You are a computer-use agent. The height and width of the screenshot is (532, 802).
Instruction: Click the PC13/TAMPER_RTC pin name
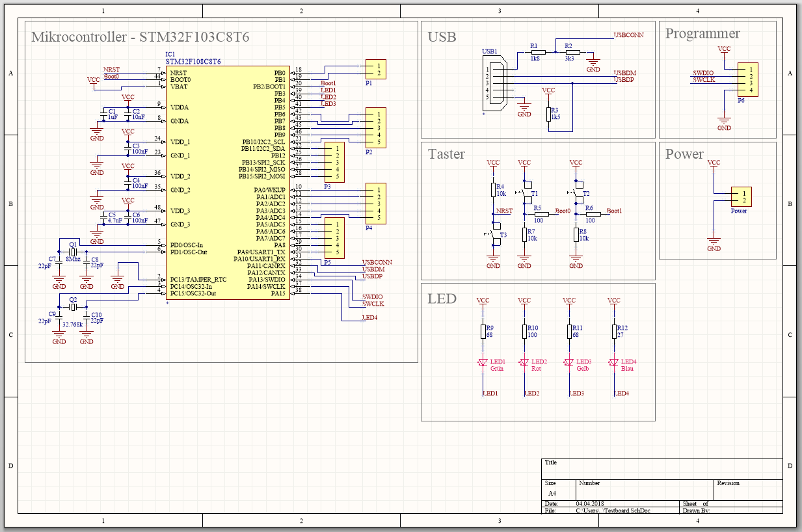pos(198,279)
